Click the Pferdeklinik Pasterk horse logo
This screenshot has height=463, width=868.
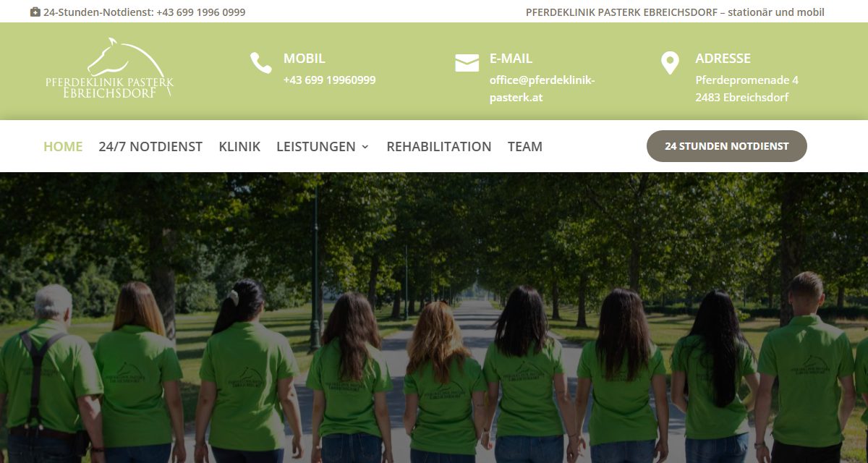pos(109,71)
